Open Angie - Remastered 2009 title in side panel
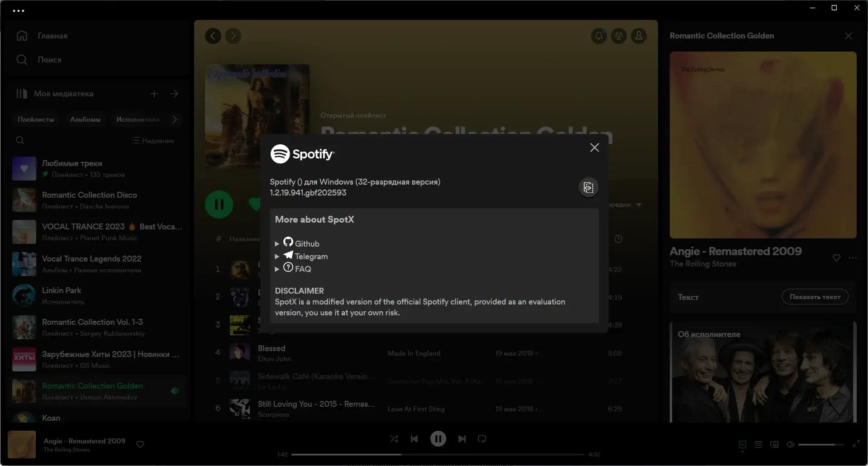868x466 pixels. [x=736, y=251]
